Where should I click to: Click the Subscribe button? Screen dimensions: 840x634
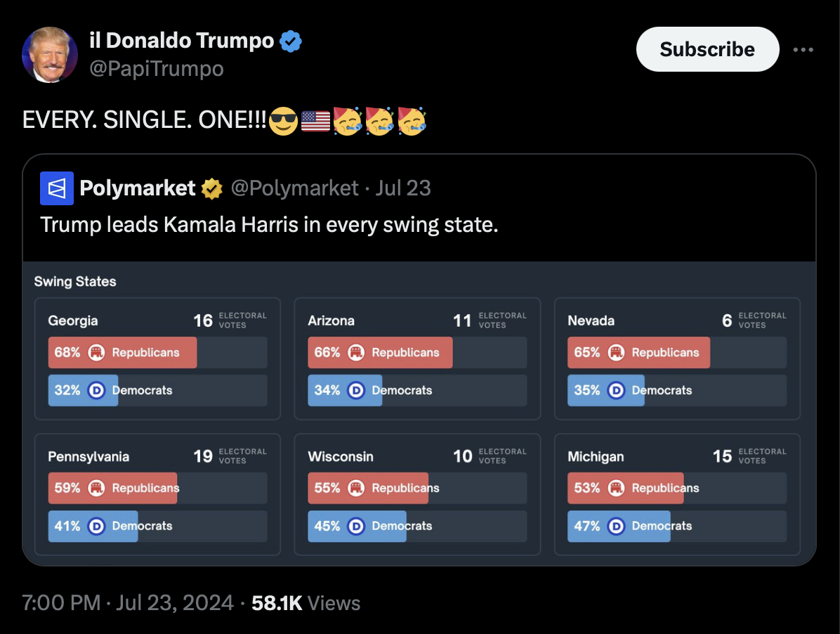click(707, 49)
